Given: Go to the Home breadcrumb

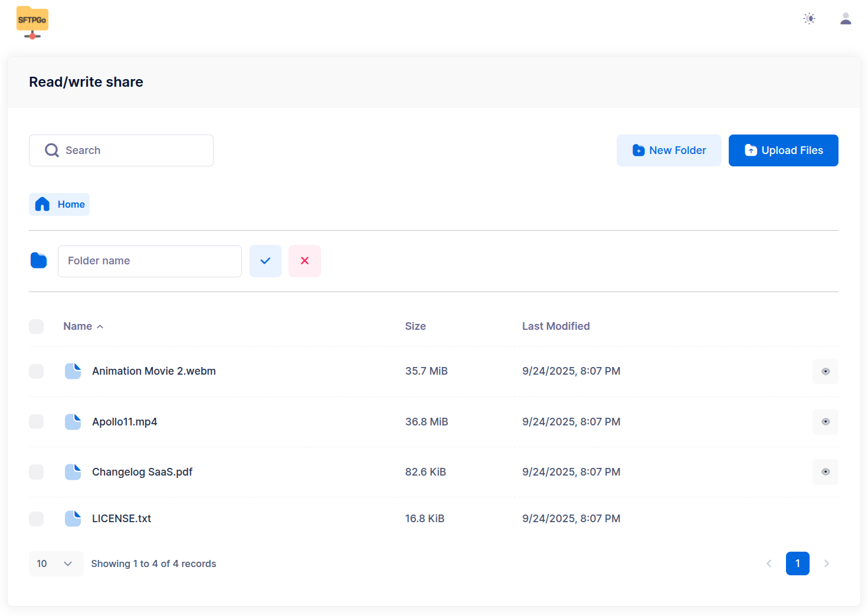Looking at the screenshot, I should tap(60, 204).
